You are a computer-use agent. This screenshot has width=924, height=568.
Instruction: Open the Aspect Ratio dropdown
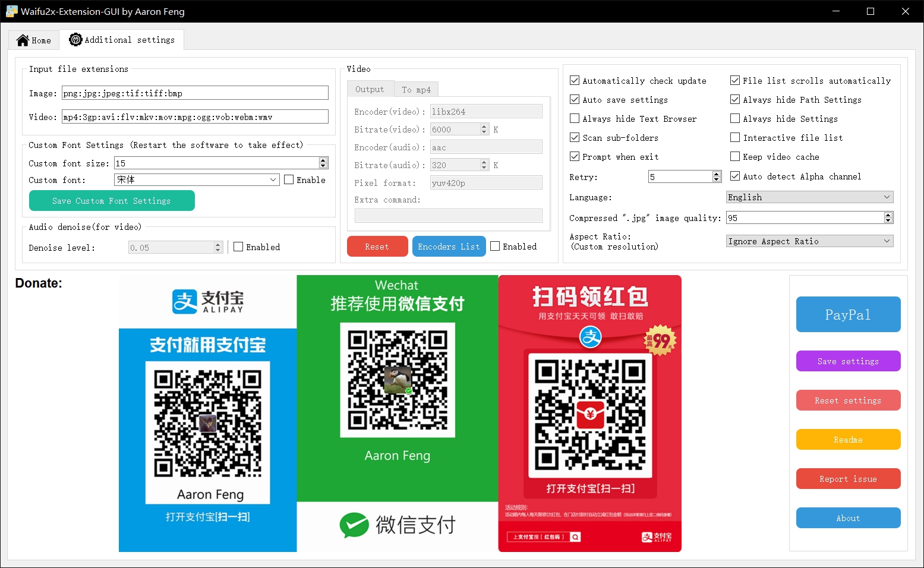(x=809, y=241)
